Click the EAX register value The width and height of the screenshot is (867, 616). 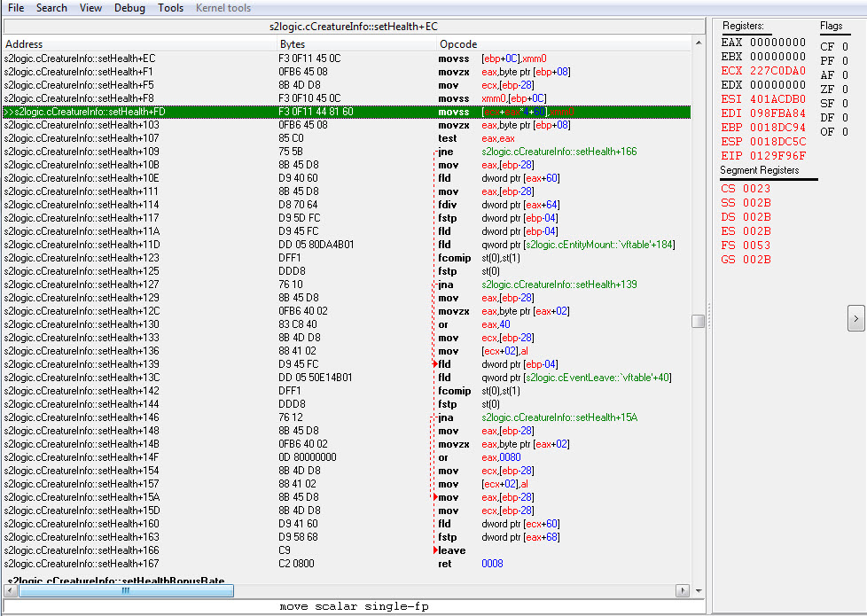tap(777, 43)
